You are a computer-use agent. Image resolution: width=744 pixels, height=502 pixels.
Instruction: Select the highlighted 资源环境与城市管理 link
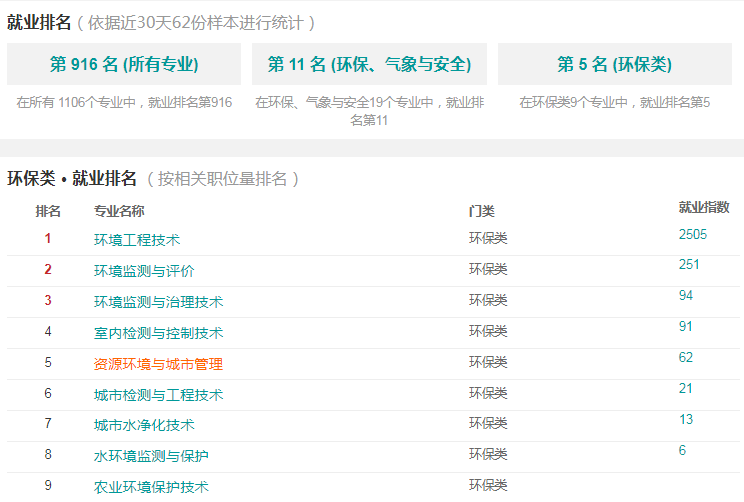[x=158, y=364]
